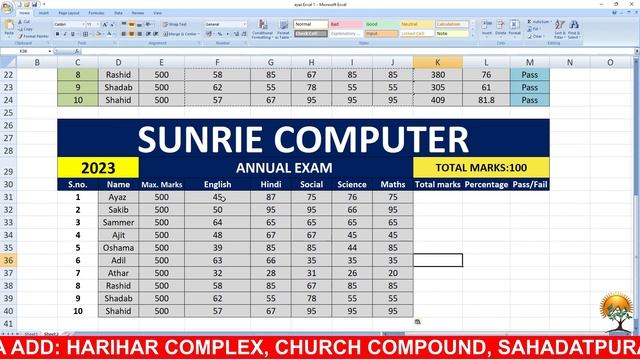
Task: Click the Orientation text rotation icon
Action: point(148,24)
